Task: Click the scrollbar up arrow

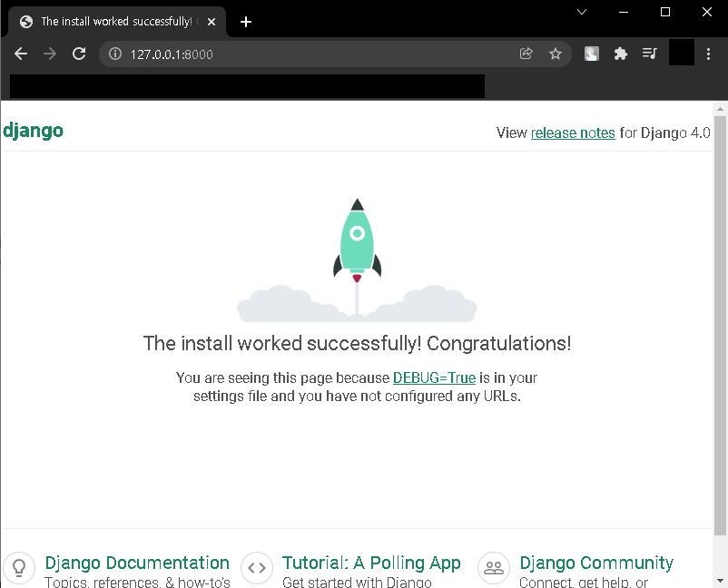Action: tap(720, 110)
